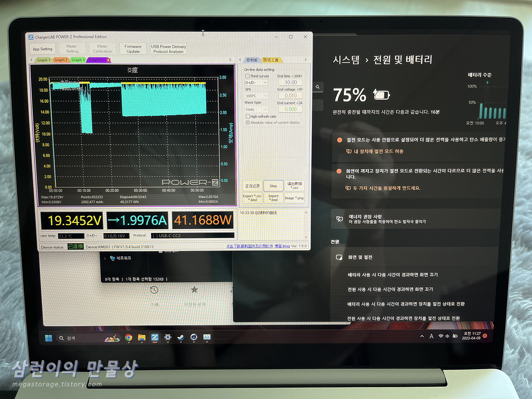Open the Windows Settings gear icon
This screenshot has height=399, width=532.
(x=168, y=338)
